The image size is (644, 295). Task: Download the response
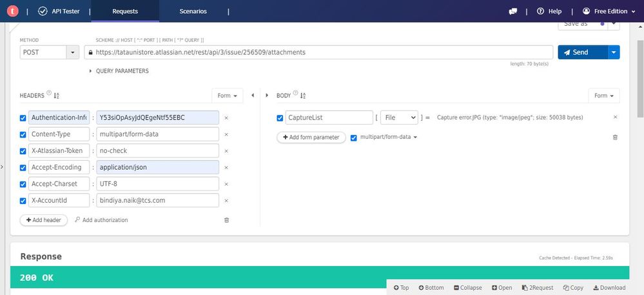[609, 288]
